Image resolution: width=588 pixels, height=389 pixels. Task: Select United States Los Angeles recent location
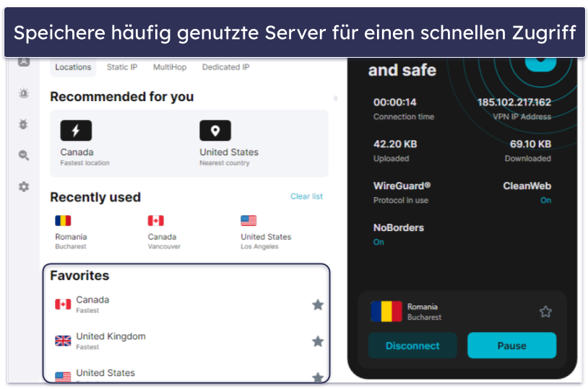click(266, 232)
